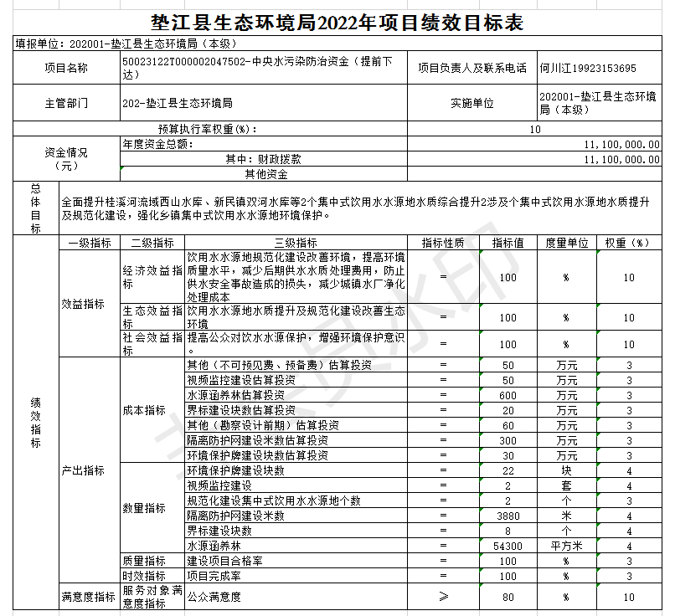Select 环境保护牌建设块数 quantity cell

click(x=296, y=470)
